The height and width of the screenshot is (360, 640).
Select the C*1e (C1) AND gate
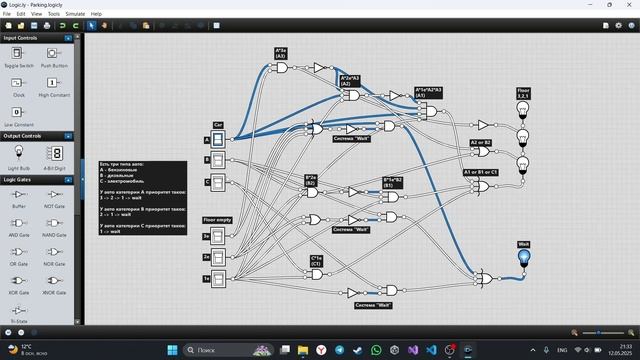point(317,274)
